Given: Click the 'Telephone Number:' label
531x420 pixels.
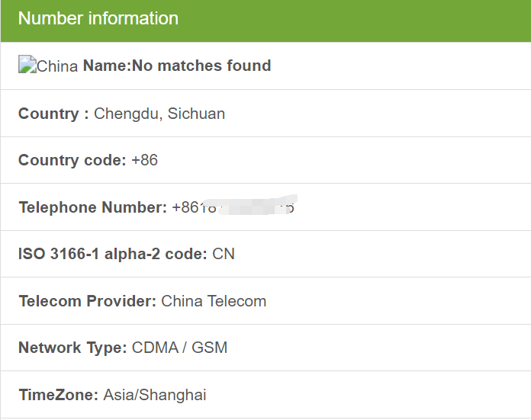Looking at the screenshot, I should 92,207.
